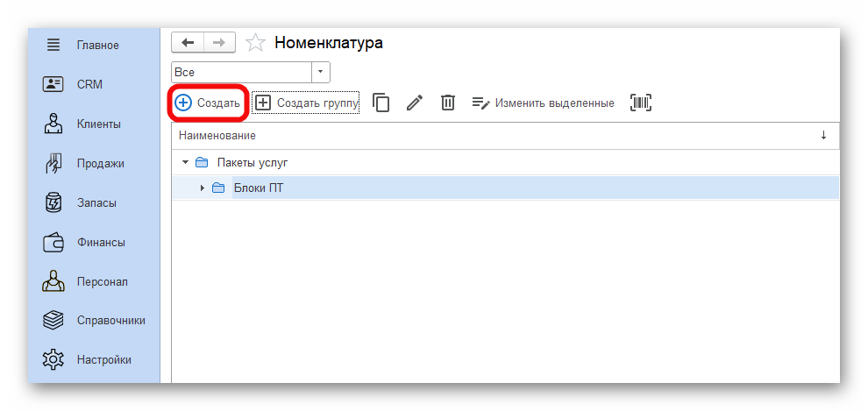This screenshot has width=868, height=411.
Task: Open the Главное menu section
Action: pos(98,46)
